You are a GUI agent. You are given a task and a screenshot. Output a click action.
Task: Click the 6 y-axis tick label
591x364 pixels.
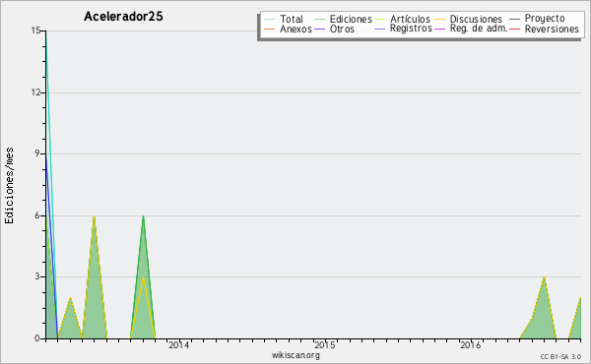click(x=37, y=215)
